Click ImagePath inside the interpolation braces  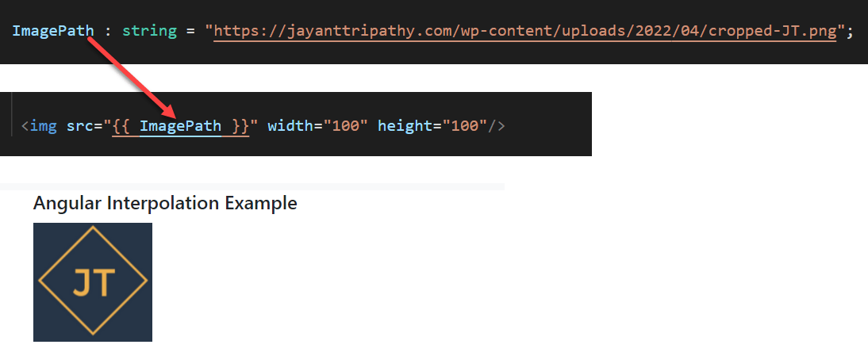[180, 126]
